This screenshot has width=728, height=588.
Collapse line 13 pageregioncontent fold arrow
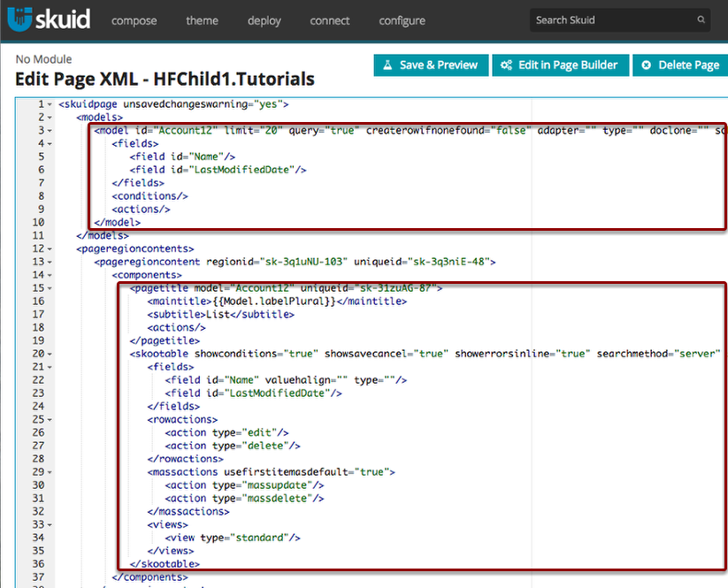tap(50, 263)
